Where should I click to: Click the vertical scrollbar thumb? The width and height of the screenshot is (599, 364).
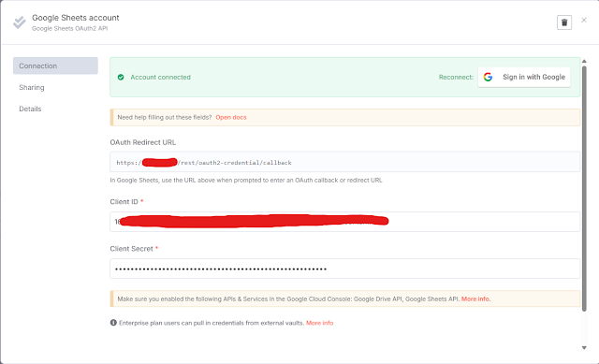[584, 188]
